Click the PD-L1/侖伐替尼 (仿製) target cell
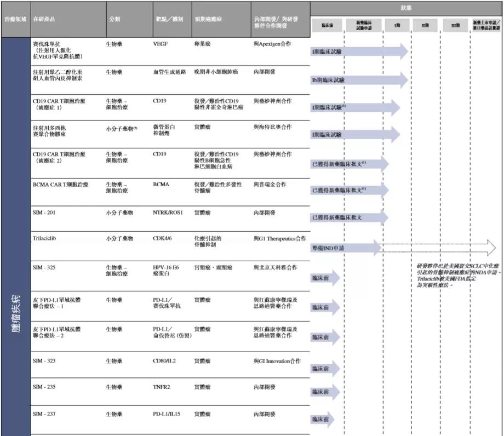The image size is (504, 436). 172,332
